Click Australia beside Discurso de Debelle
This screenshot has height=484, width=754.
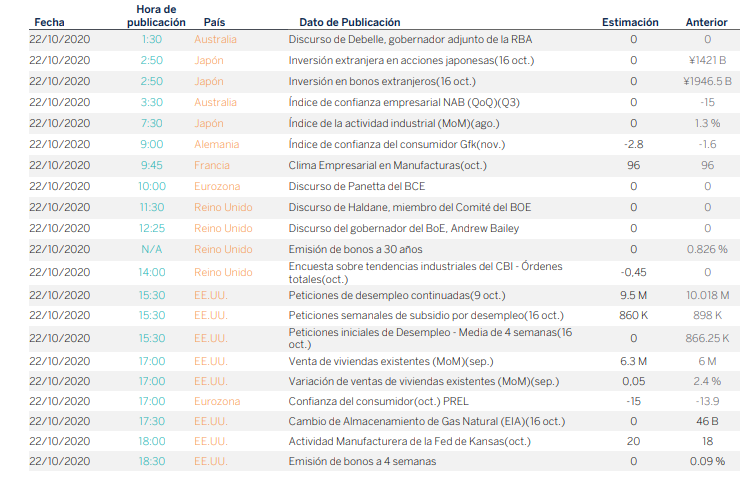point(215,39)
